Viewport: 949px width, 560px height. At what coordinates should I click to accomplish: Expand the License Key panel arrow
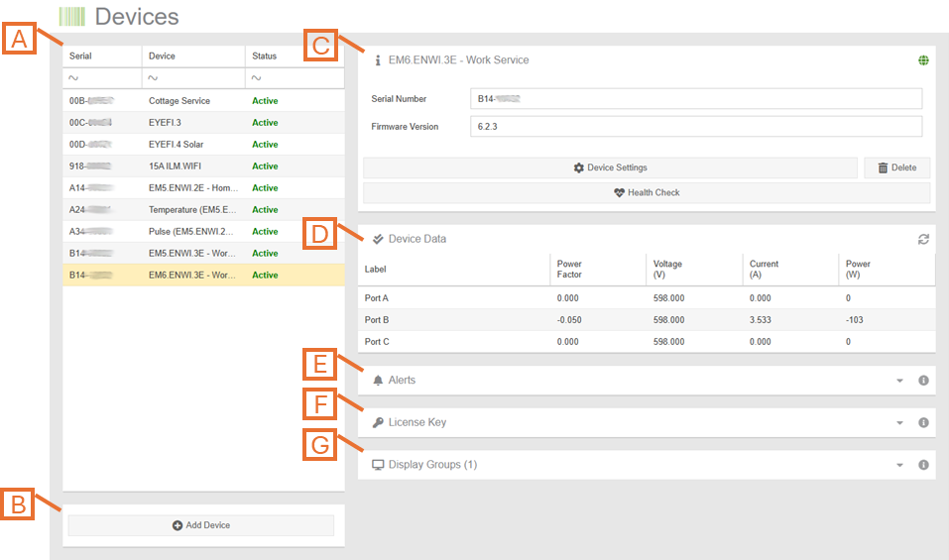click(899, 423)
